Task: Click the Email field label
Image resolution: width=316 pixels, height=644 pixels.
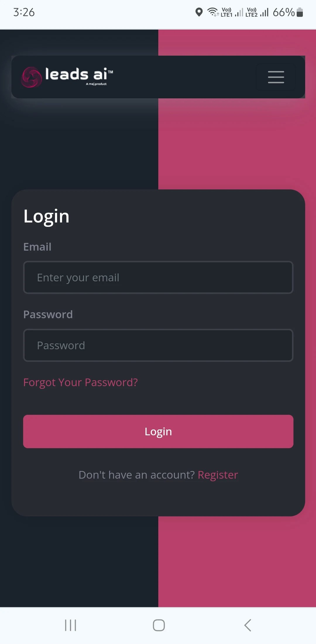Action: 37,247
